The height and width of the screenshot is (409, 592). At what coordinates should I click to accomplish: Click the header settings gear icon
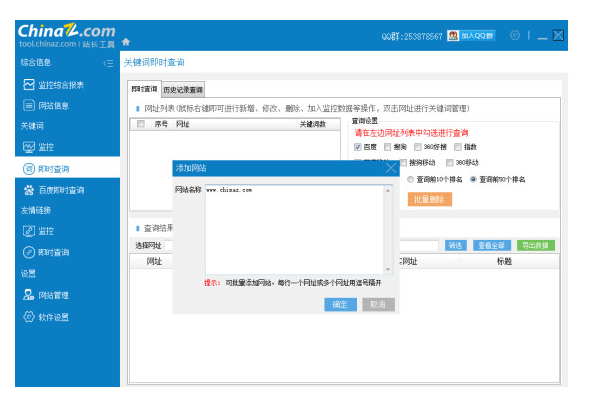click(x=515, y=35)
